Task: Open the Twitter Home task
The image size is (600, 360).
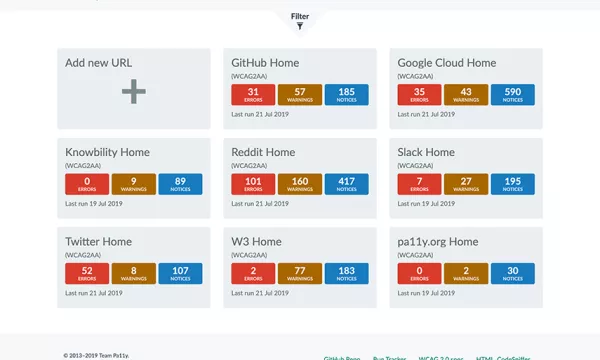Action: (x=98, y=242)
